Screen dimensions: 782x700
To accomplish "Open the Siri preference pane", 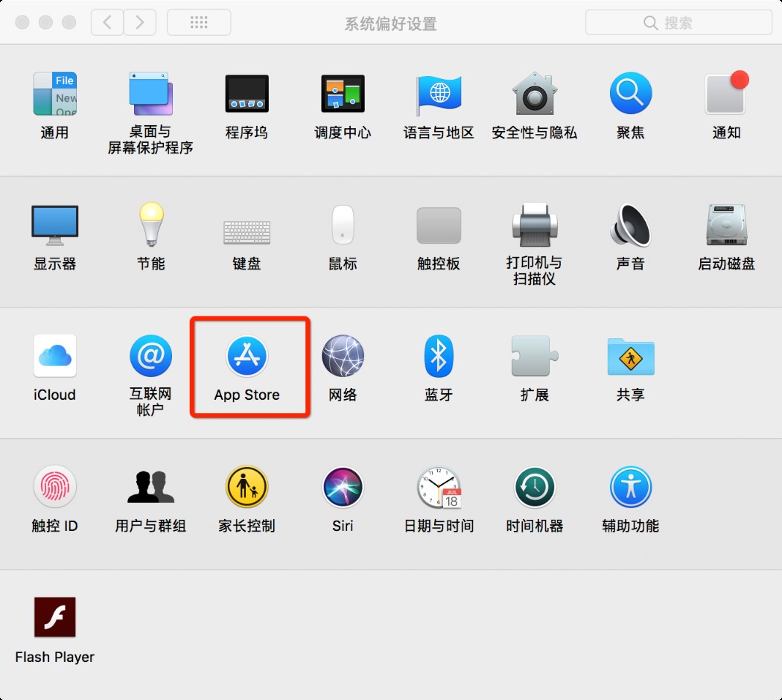I will pyautogui.click(x=342, y=488).
